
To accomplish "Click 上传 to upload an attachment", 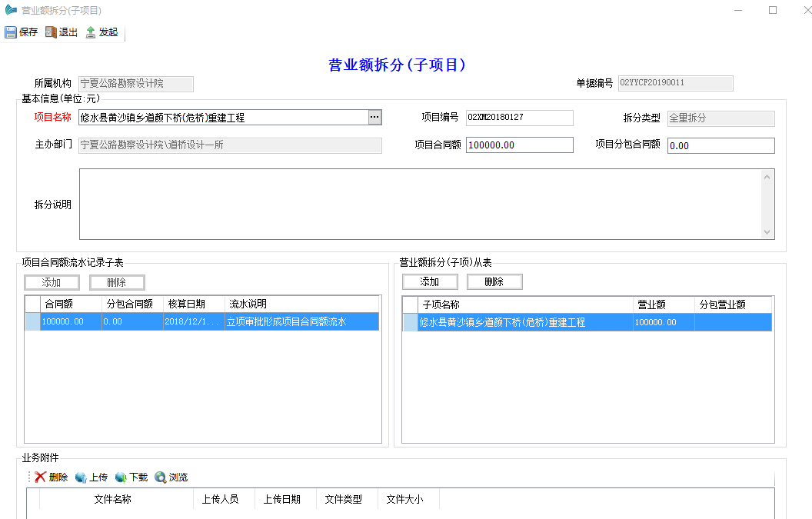I will [x=92, y=477].
